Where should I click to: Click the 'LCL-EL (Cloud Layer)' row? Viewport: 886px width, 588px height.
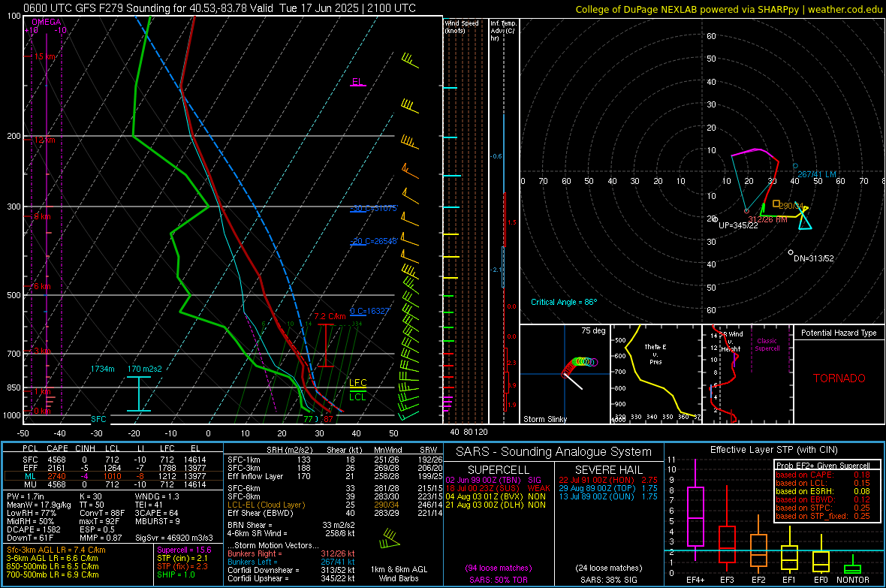[x=335, y=505]
